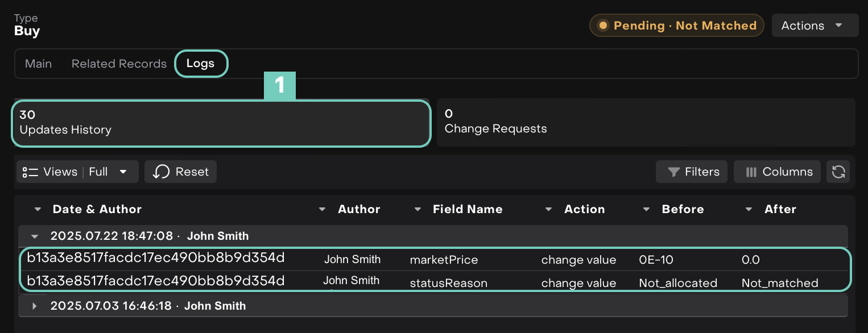Open the Date & Author column menu arrow
The height and width of the screenshot is (333, 868).
point(38,209)
